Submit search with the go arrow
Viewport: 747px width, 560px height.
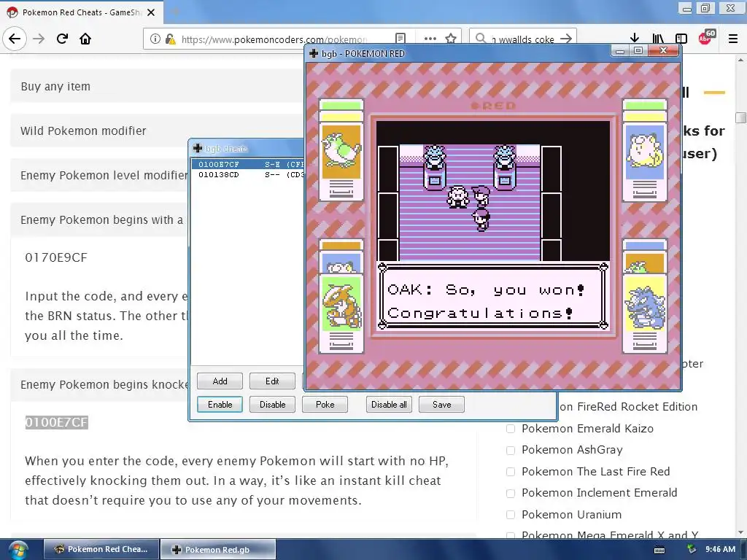click(x=566, y=39)
